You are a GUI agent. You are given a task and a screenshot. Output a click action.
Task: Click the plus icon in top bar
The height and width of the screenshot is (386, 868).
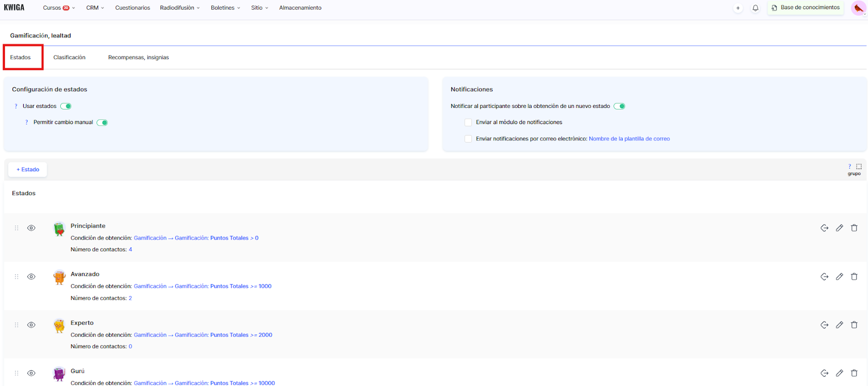(x=738, y=8)
